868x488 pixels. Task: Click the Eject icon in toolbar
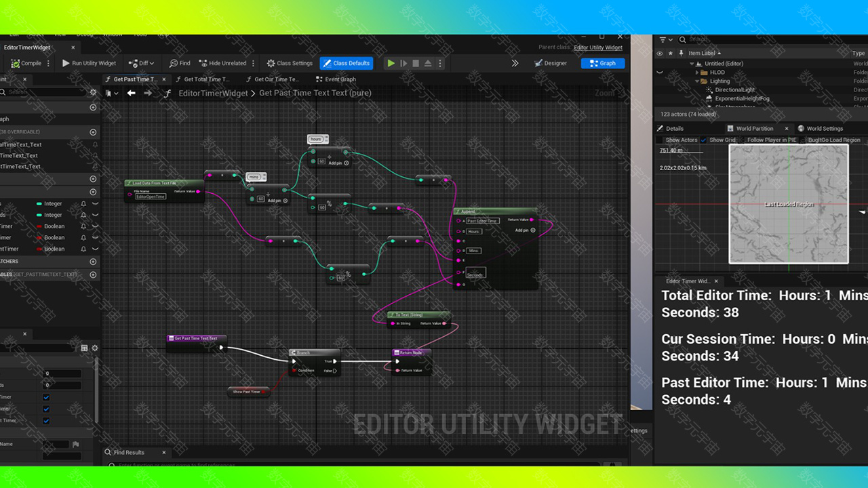[x=428, y=63]
